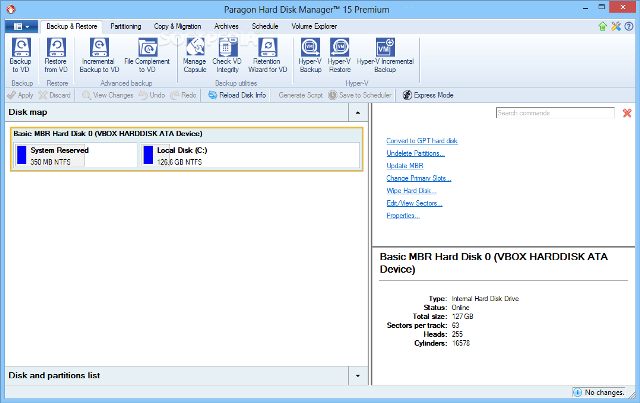Focus the Search commands field
640x403 pixels.
[555, 113]
